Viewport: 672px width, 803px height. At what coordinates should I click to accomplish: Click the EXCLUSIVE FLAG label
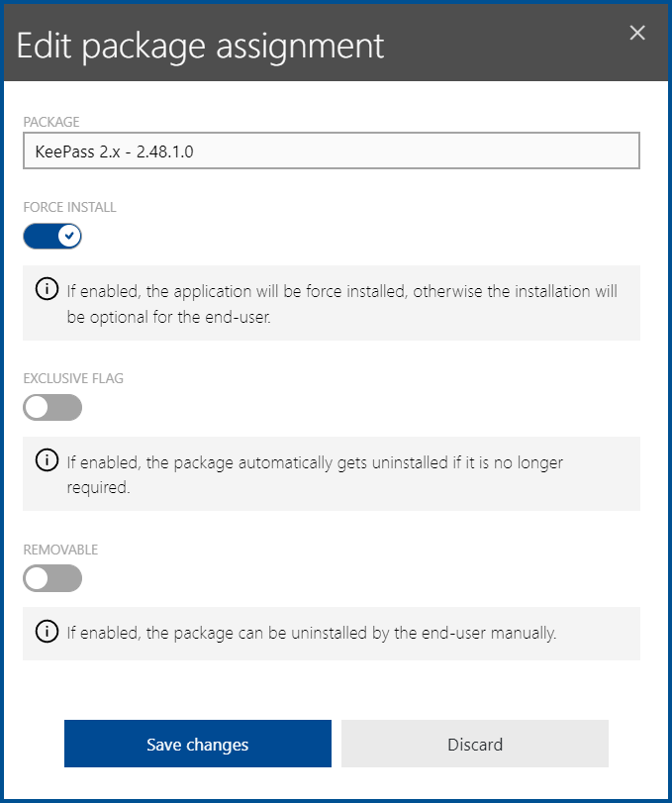coord(73,378)
